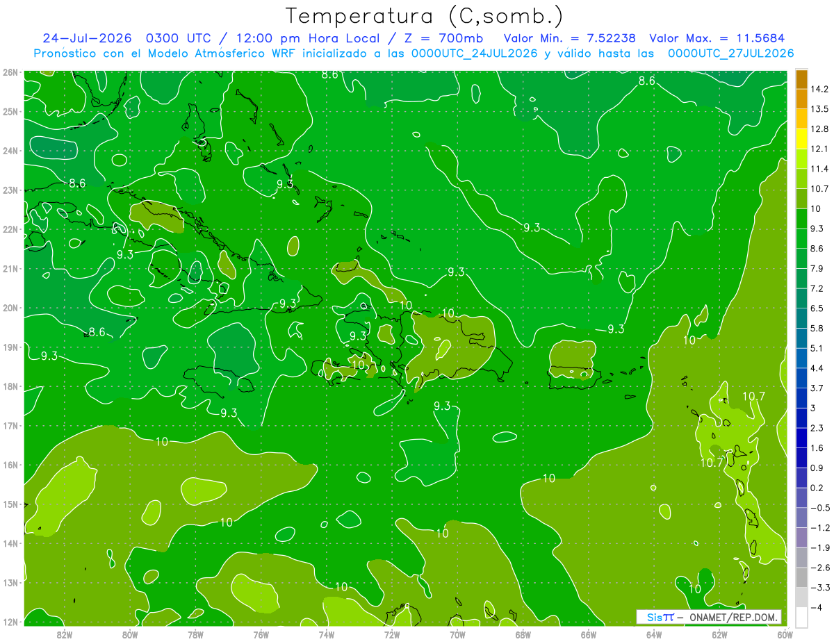Click the -0.5 colorbar label

[x=819, y=508]
